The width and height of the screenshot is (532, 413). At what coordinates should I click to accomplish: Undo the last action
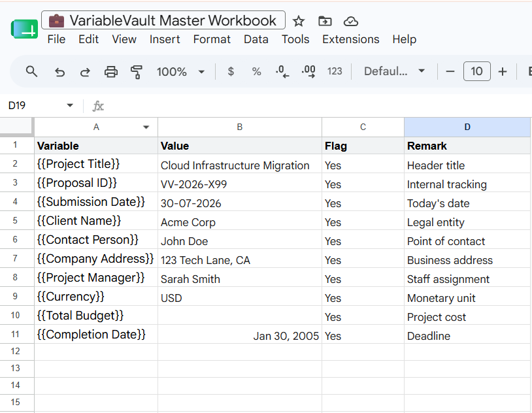(x=59, y=72)
